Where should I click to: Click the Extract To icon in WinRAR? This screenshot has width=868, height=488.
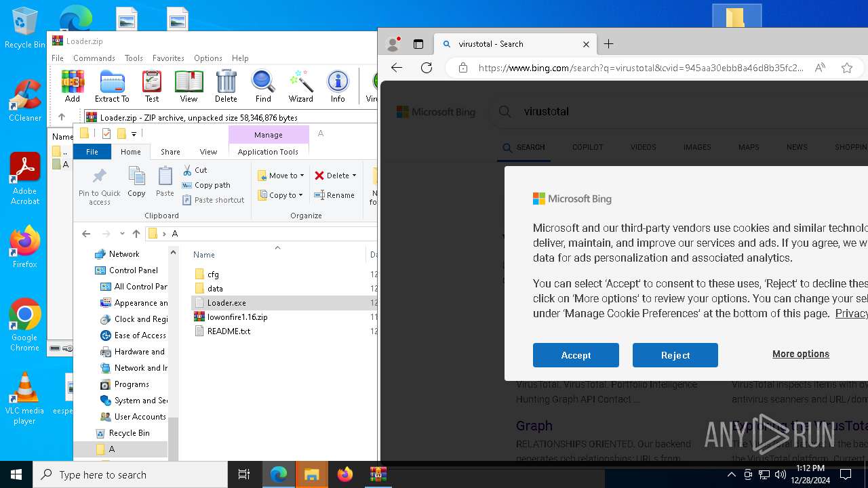(112, 86)
